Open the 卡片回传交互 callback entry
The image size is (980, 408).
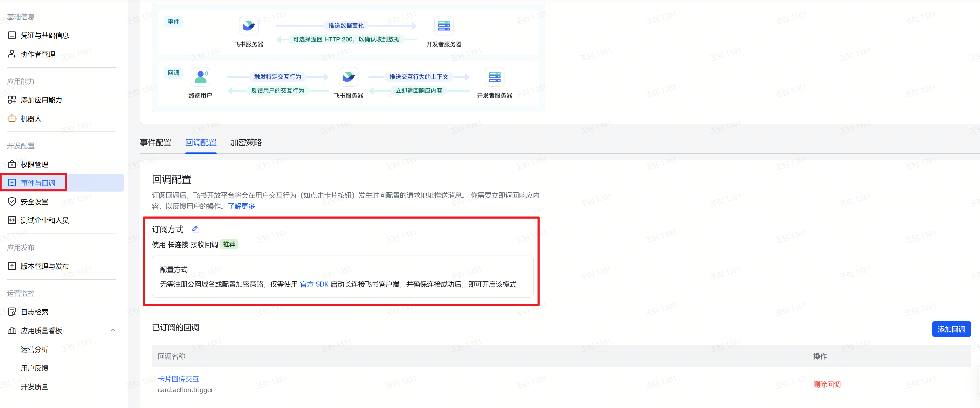pyautogui.click(x=178, y=378)
